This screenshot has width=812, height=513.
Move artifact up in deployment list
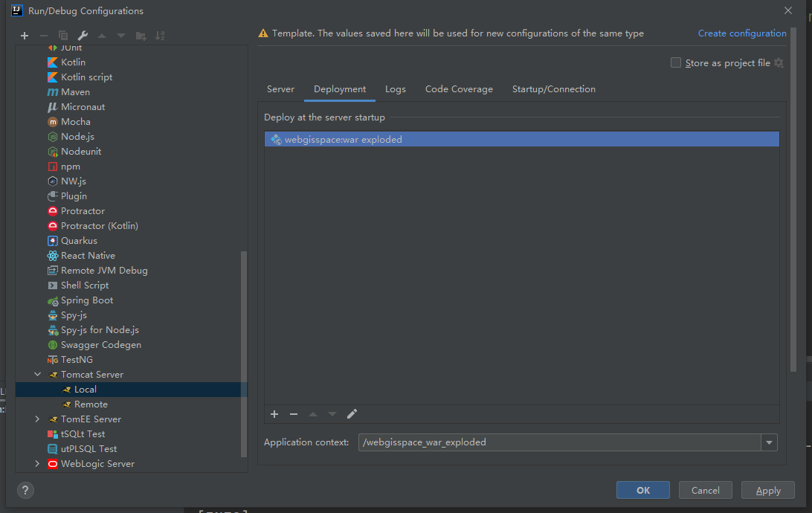click(313, 414)
